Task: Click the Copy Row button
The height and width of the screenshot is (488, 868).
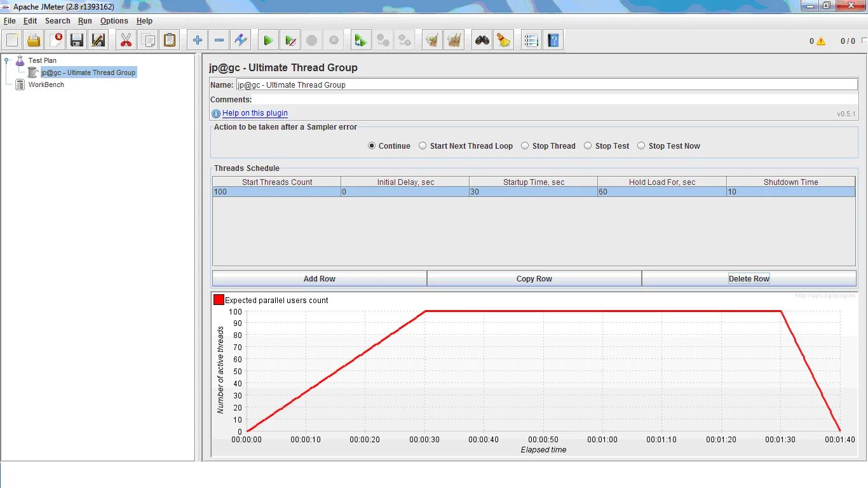Action: tap(534, 278)
